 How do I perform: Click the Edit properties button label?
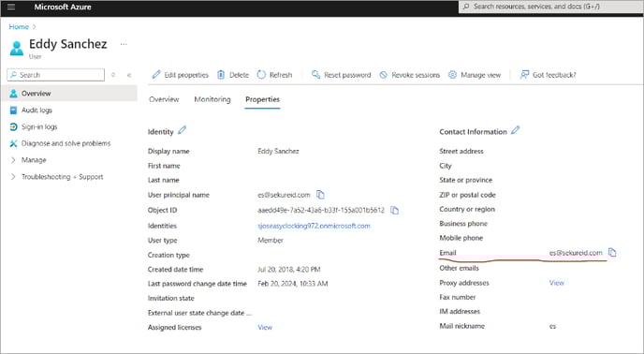(x=186, y=75)
